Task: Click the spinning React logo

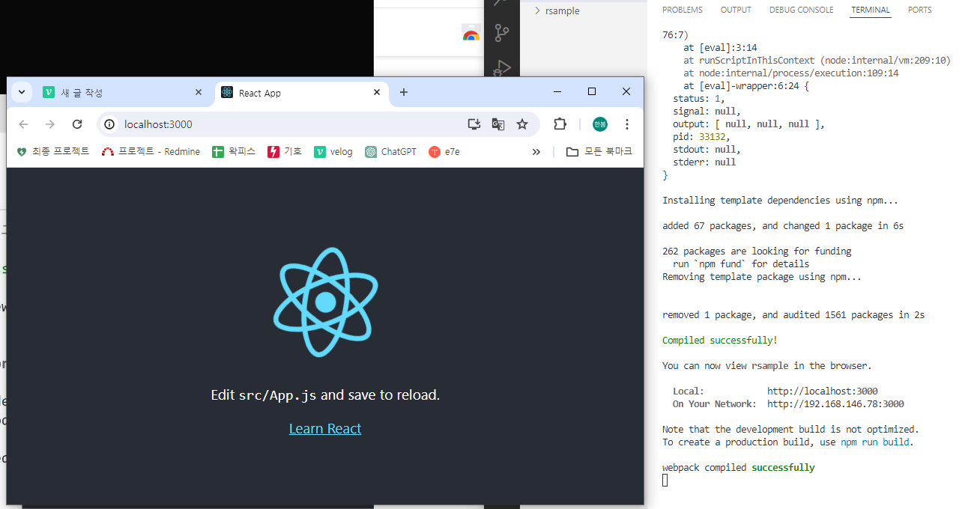Action: (325, 302)
